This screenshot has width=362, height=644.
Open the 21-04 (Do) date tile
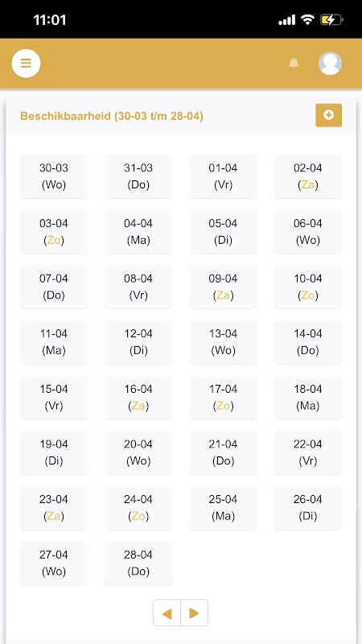[x=223, y=452]
